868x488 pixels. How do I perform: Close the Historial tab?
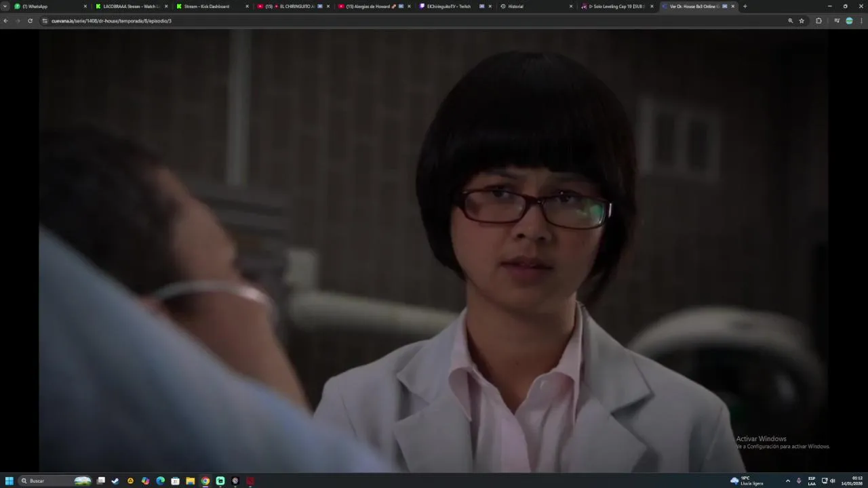tap(570, 6)
